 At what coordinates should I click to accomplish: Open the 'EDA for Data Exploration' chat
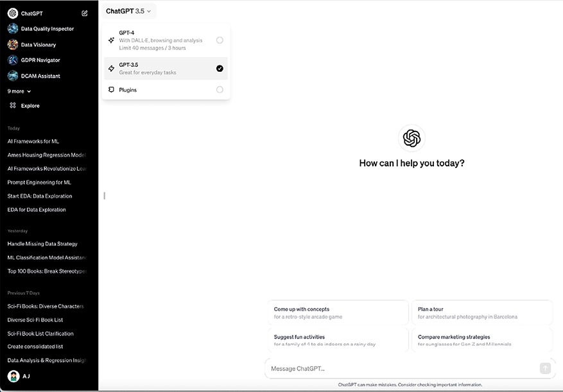point(37,210)
